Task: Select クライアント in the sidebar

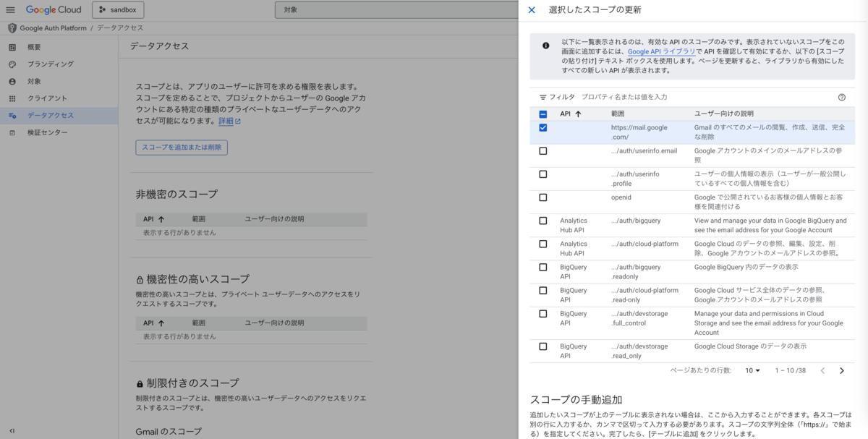Action: (47, 98)
